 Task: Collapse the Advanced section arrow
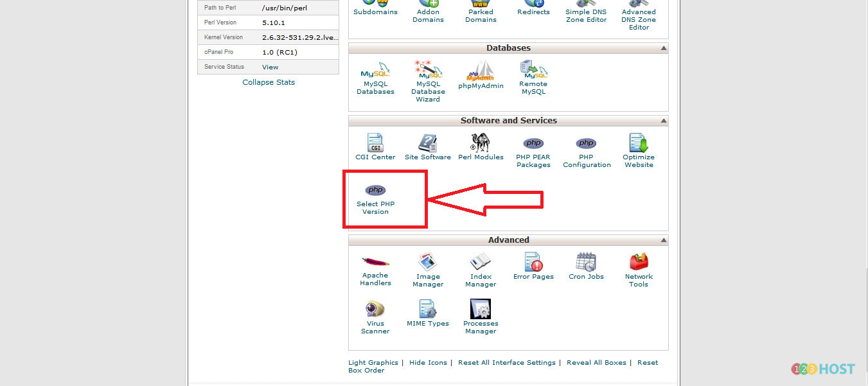663,241
